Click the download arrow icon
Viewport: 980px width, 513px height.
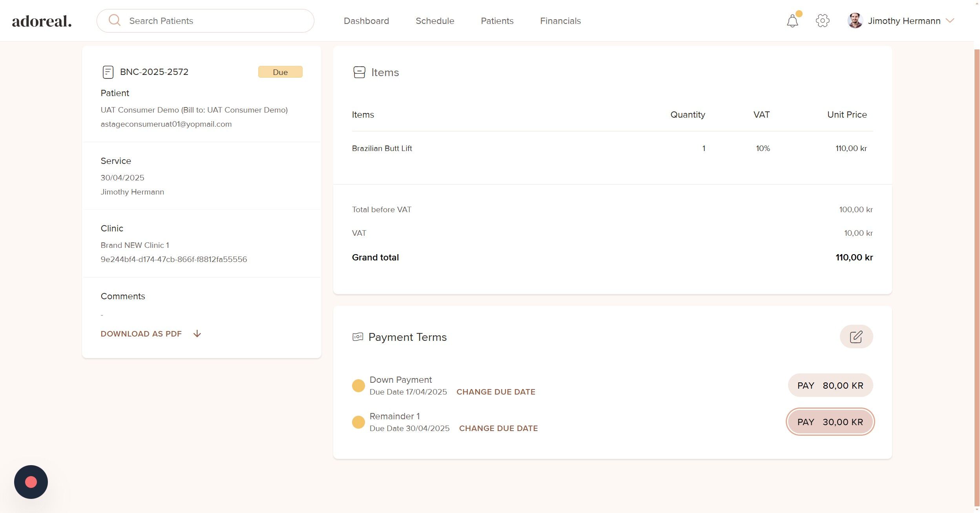pos(197,334)
